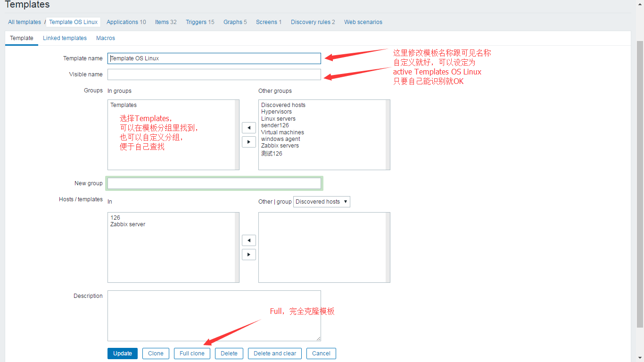Select Templates in the In groups list
The width and height of the screenshot is (644, 362).
[124, 105]
